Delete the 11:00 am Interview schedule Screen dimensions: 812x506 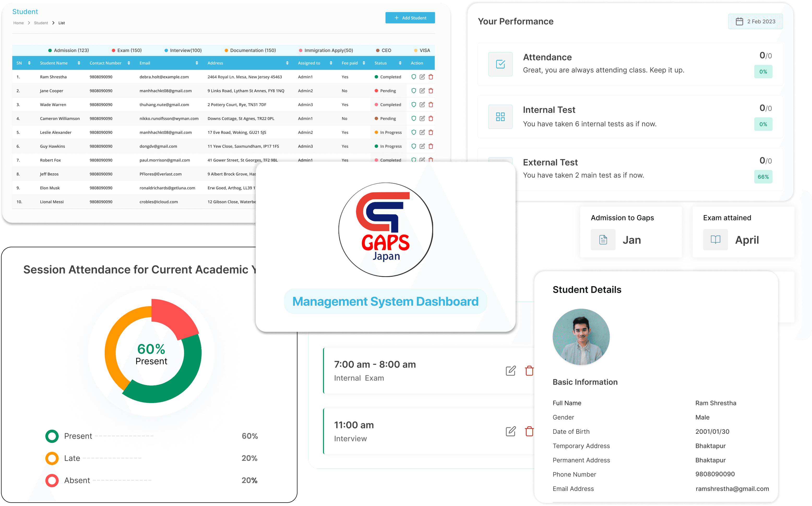pos(529,431)
